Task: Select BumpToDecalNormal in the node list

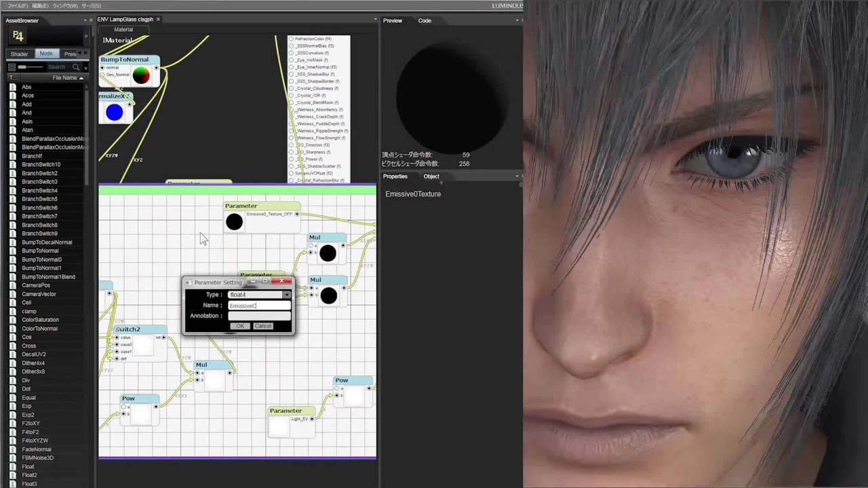Action: coord(47,242)
